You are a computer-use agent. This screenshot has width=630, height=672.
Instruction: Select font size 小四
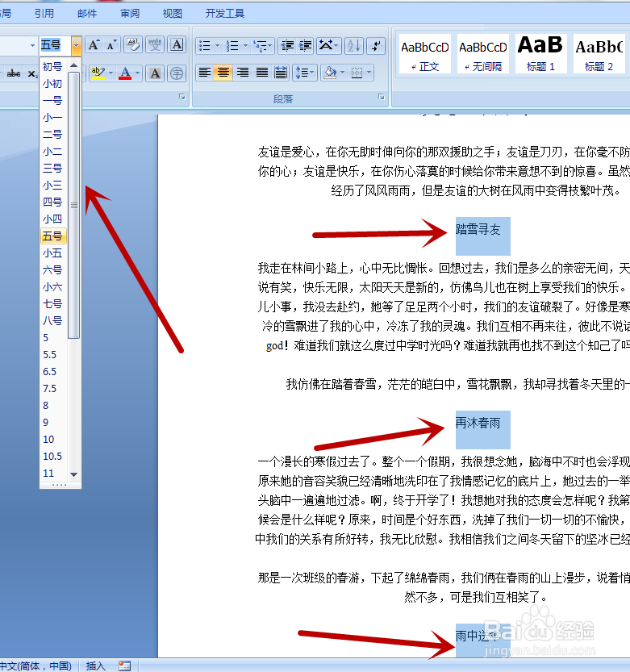tap(53, 219)
